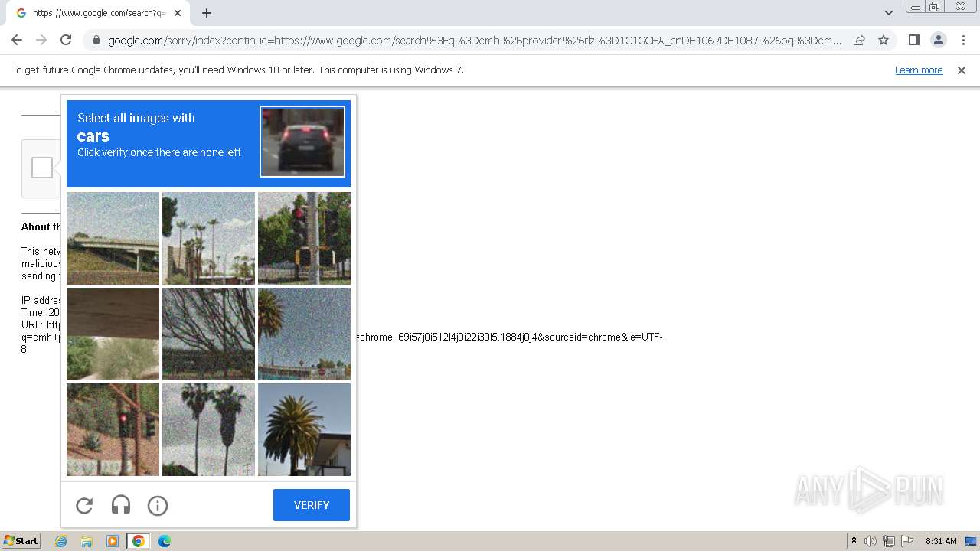Screen dimensions: 980x551
Task: Select the overpass bridge image tile
Action: 113,238
